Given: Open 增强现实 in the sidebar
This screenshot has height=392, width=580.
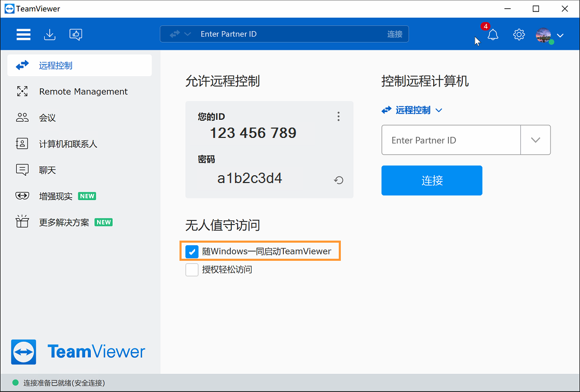Looking at the screenshot, I should pyautogui.click(x=79, y=196).
